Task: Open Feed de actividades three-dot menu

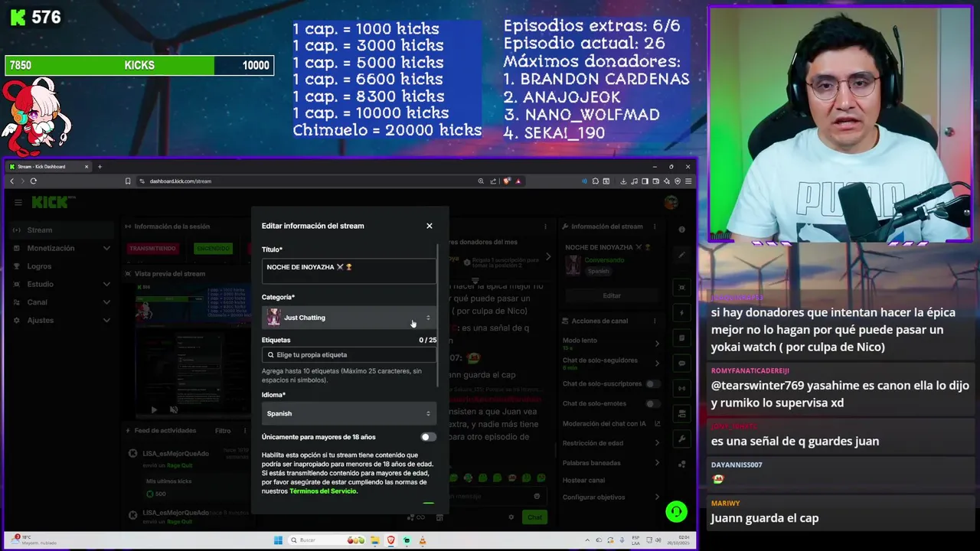Action: pyautogui.click(x=243, y=431)
